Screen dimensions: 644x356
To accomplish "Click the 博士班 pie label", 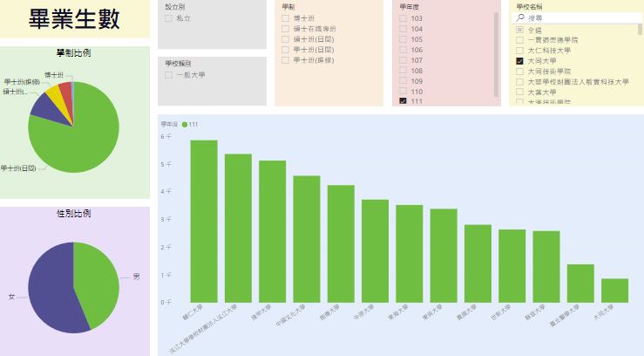I will 54,75.
